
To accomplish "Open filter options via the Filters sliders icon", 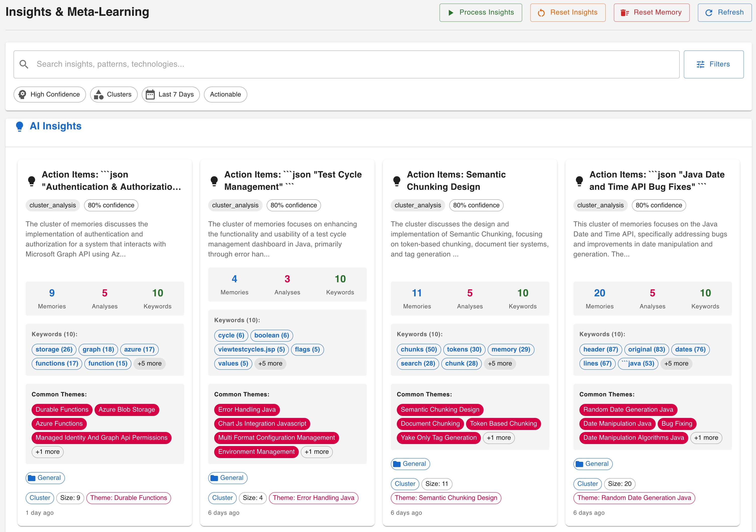I will click(x=700, y=64).
